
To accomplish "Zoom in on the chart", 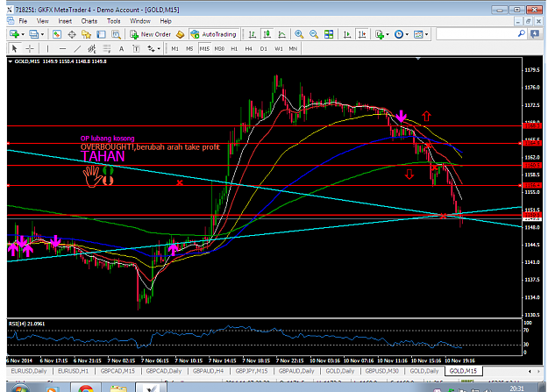I will [299, 34].
